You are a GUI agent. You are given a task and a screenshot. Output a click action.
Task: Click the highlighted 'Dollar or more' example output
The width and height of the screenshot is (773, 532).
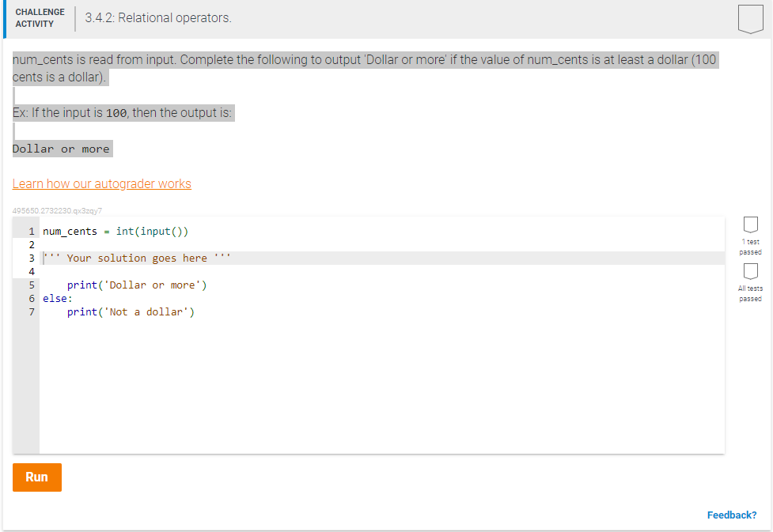click(x=62, y=149)
